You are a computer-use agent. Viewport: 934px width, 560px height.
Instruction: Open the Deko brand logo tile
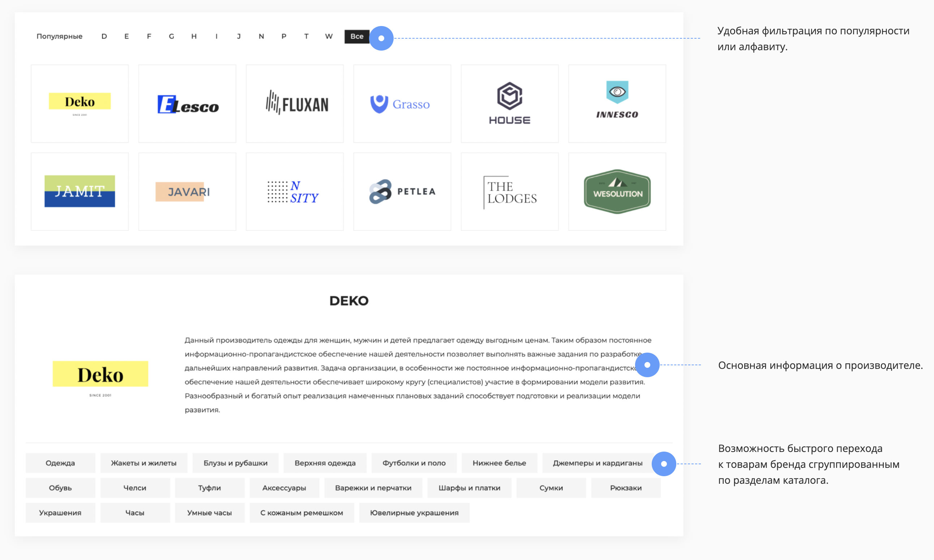[x=80, y=103]
